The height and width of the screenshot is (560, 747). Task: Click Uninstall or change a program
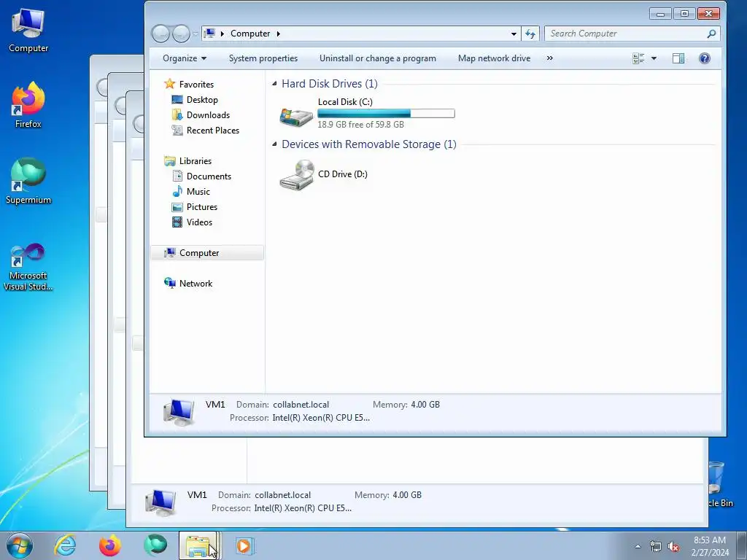pos(378,58)
